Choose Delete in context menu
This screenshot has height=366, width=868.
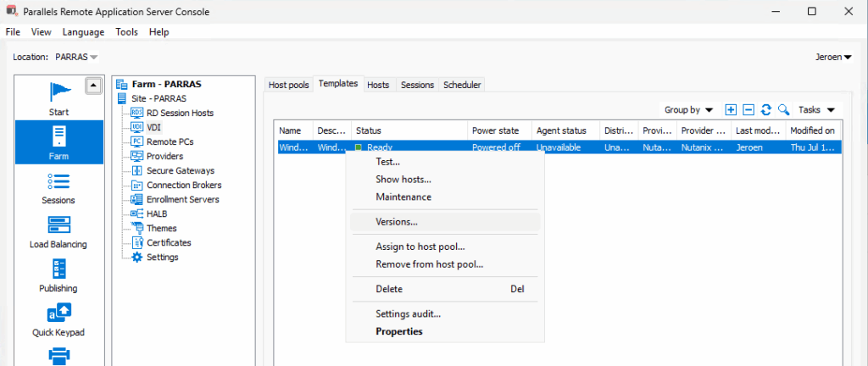pyautogui.click(x=445, y=289)
